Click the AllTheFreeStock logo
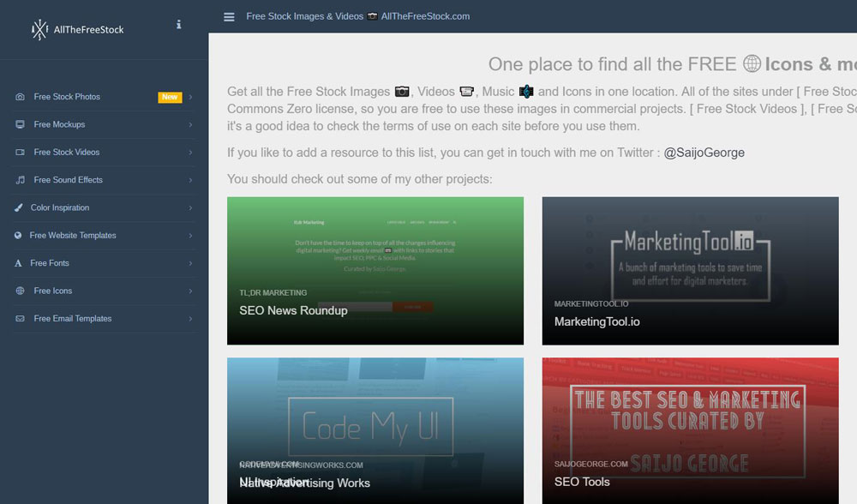 (78, 29)
